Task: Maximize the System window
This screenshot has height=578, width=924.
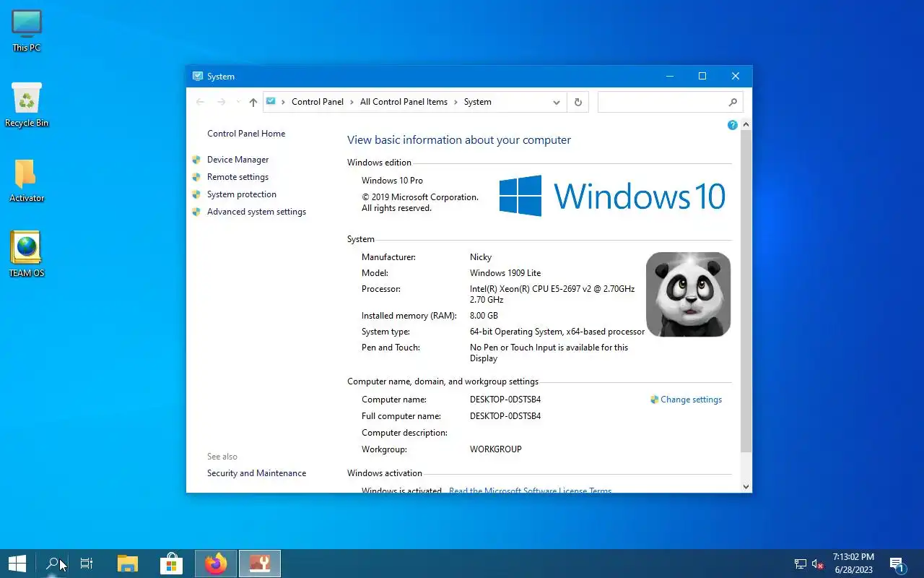Action: tap(702, 76)
